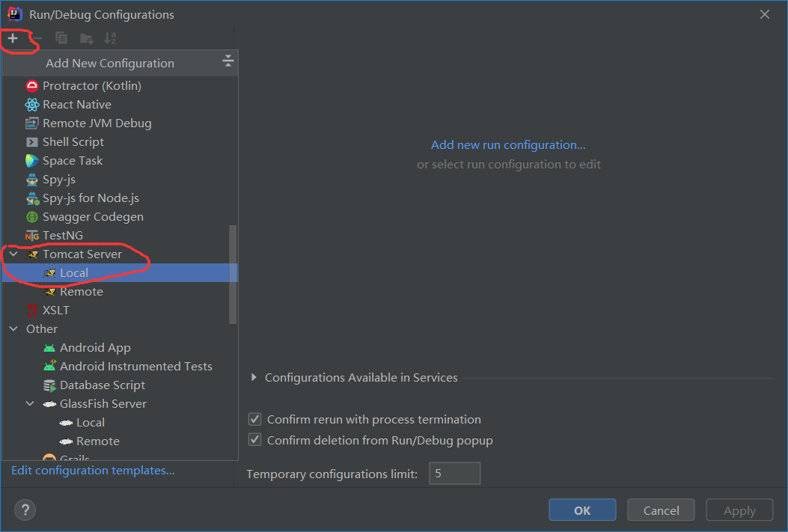Click the Database Script icon

coord(49,385)
